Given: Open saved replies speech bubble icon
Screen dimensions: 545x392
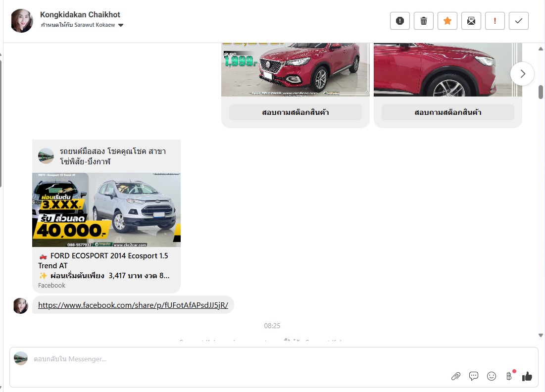Looking at the screenshot, I should (x=473, y=376).
